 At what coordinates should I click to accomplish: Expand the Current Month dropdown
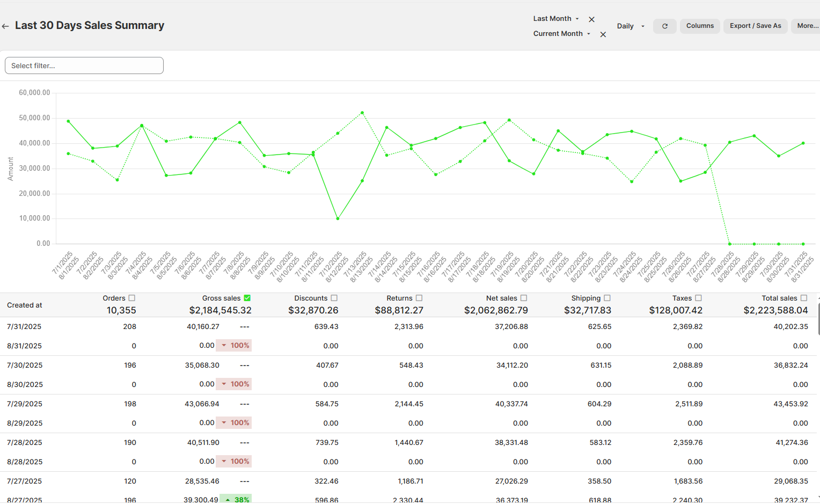click(x=561, y=34)
